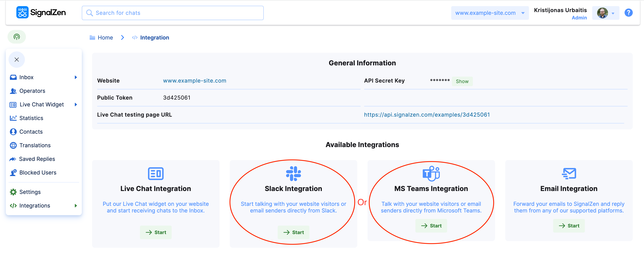Click the green online status icon
644x254 pixels.
(x=17, y=37)
